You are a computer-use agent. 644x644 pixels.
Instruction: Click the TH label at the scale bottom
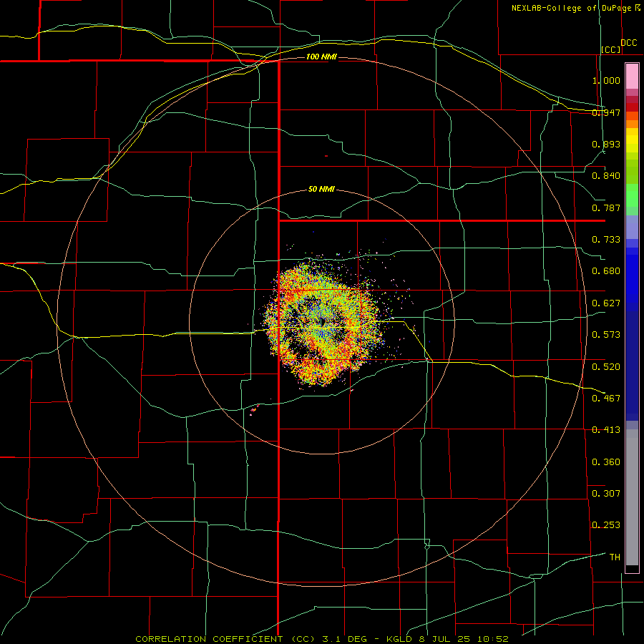pyautogui.click(x=615, y=557)
